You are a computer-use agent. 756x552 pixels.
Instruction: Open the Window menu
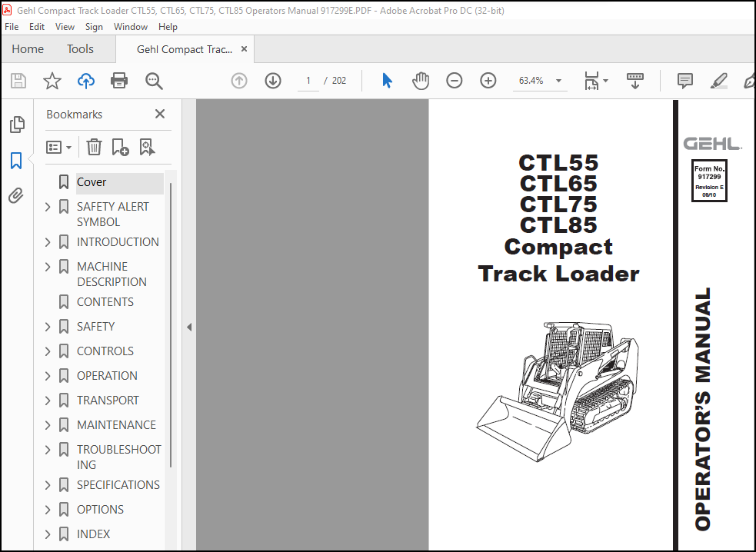click(x=131, y=27)
